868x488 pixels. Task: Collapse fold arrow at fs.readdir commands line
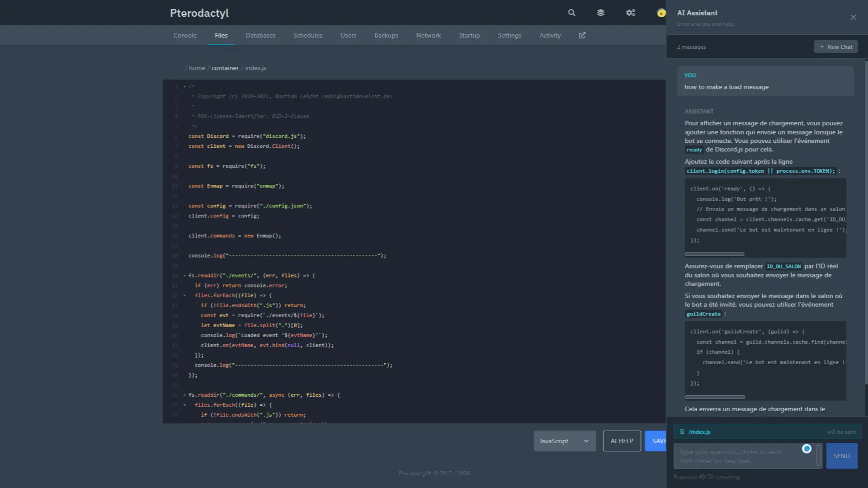184,395
